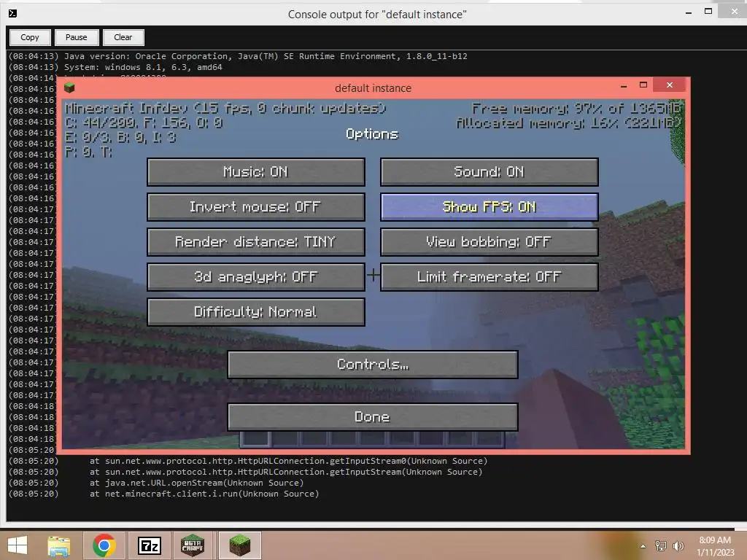Clear the console output
This screenshot has height=560, width=747.
123,37
